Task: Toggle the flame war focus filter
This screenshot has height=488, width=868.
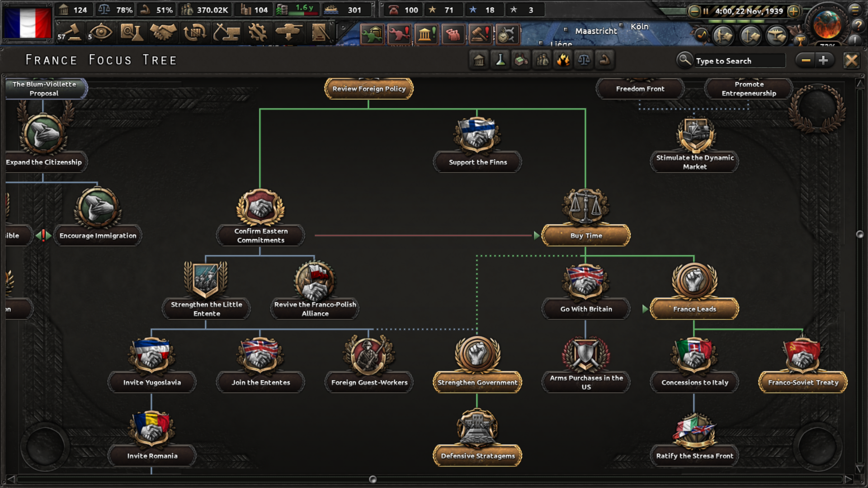Action: (x=563, y=60)
